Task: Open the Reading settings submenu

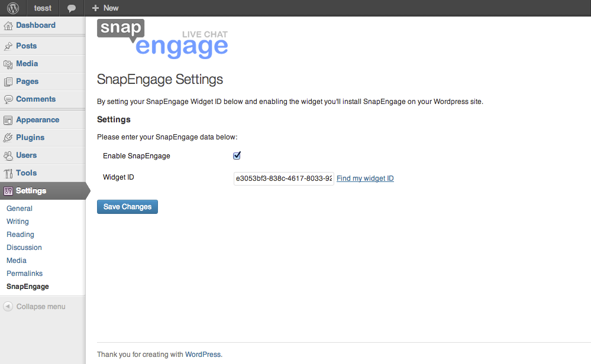Action: (x=20, y=235)
